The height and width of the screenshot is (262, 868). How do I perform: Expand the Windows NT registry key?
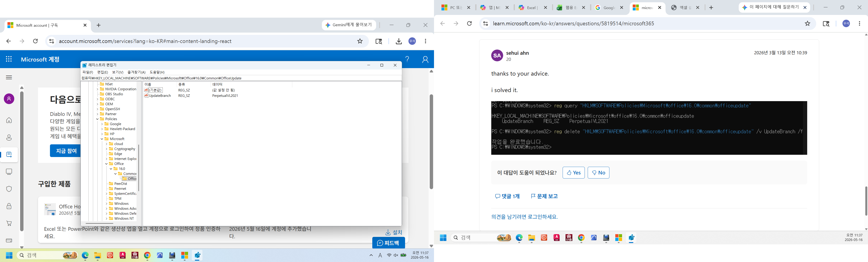106,219
